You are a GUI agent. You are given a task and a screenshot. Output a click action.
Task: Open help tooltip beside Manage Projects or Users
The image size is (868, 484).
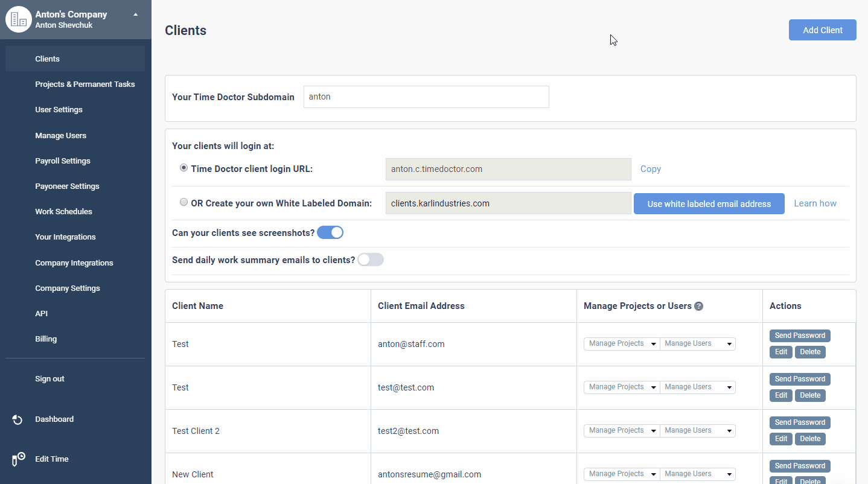[698, 306]
